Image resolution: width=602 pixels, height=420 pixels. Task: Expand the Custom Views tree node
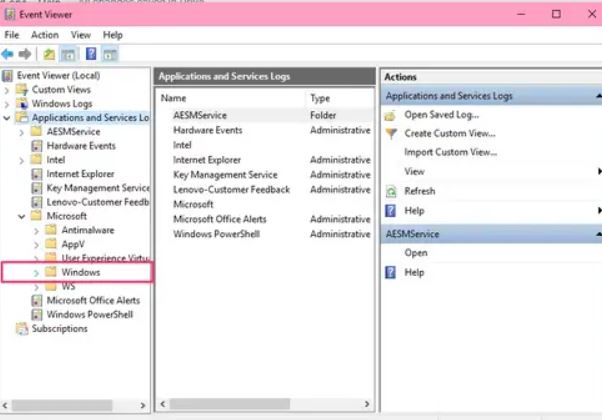click(7, 91)
